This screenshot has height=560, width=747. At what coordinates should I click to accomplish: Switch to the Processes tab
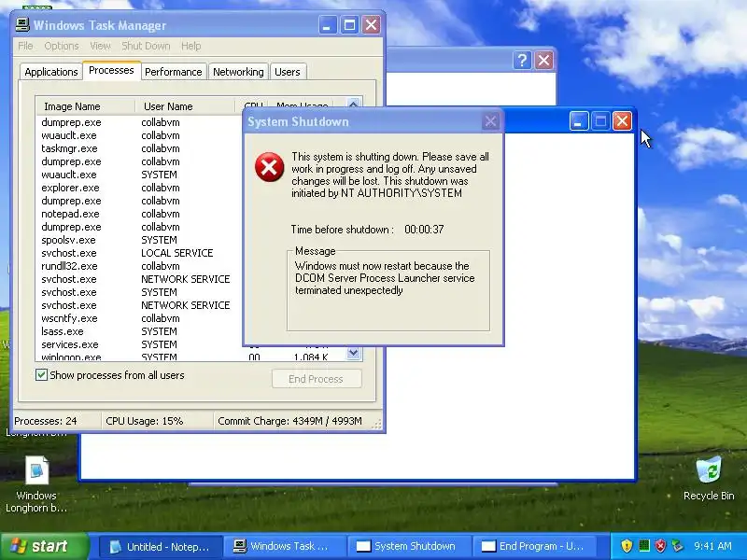[111, 71]
